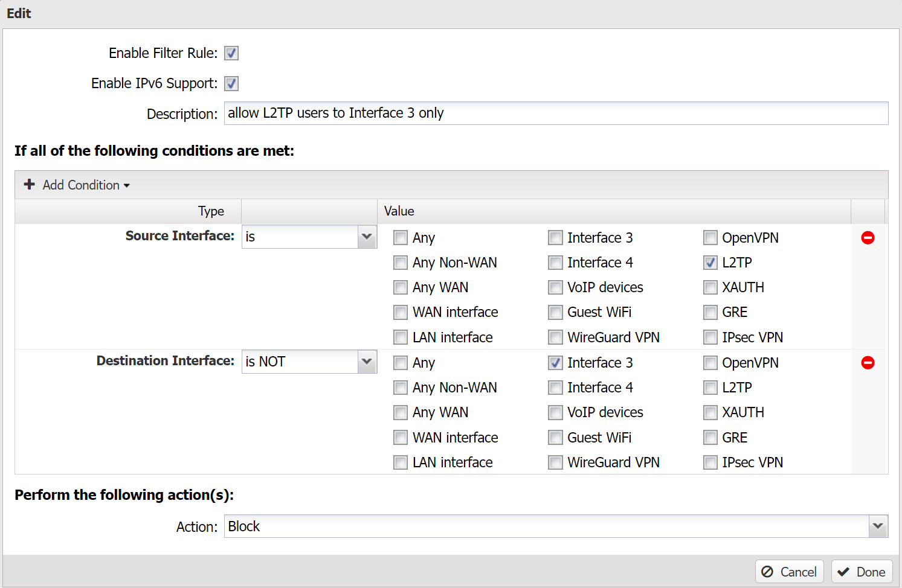Open the Destination Interface 'is NOT' dropdown
This screenshot has width=902, height=588.
tap(366, 361)
